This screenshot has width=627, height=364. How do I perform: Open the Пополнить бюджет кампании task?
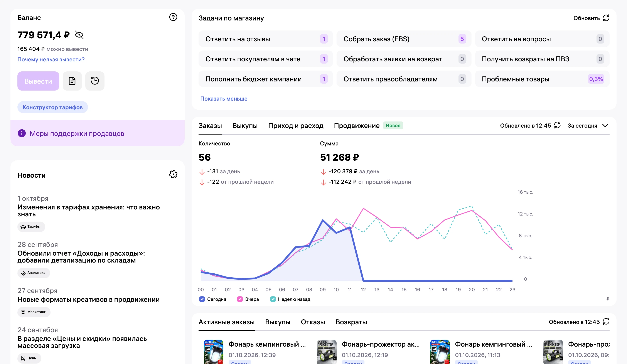265,79
